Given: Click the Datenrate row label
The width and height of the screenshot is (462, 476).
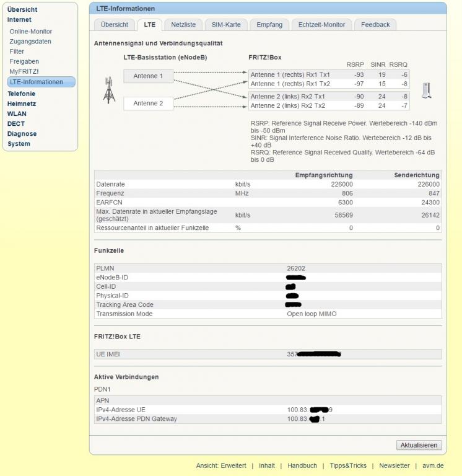Looking at the screenshot, I should (x=110, y=184).
